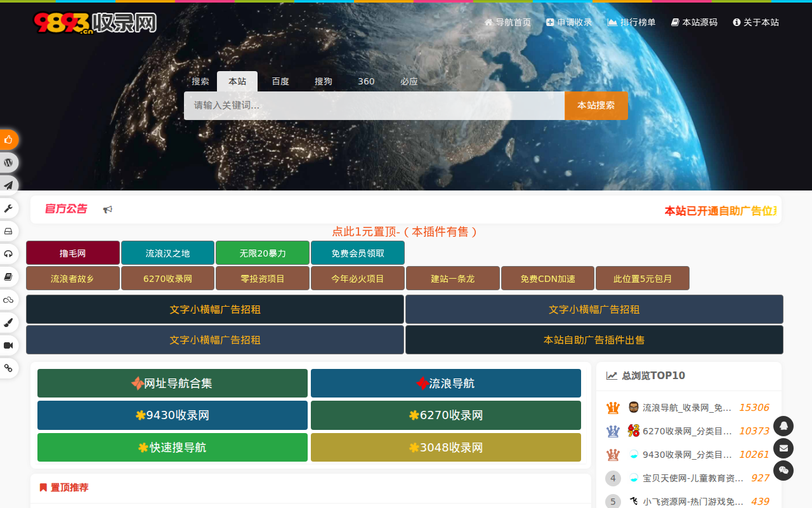Screen dimensions: 812x508
Task: Click the 零投资项目 button
Action: pos(263,278)
